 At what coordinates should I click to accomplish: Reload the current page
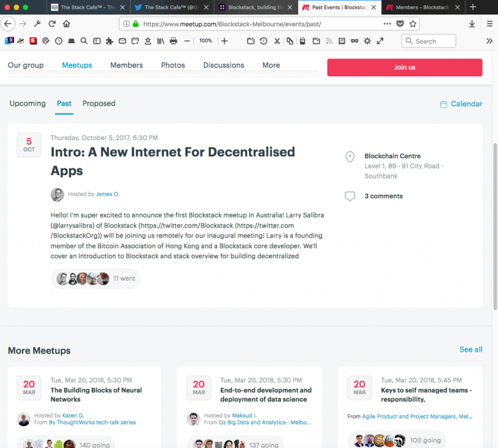[52, 24]
